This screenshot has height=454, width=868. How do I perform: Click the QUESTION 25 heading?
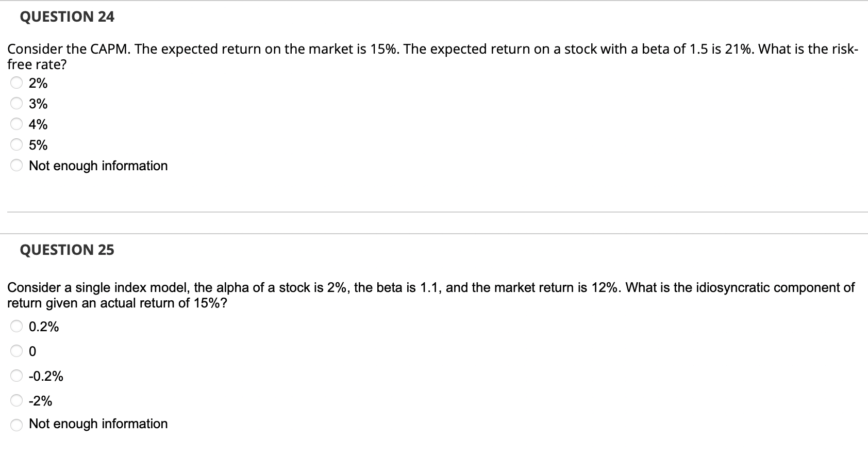(67, 250)
